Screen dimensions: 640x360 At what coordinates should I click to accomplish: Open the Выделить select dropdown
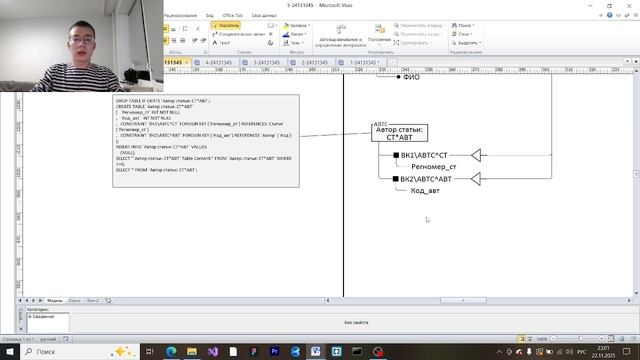pos(466,43)
